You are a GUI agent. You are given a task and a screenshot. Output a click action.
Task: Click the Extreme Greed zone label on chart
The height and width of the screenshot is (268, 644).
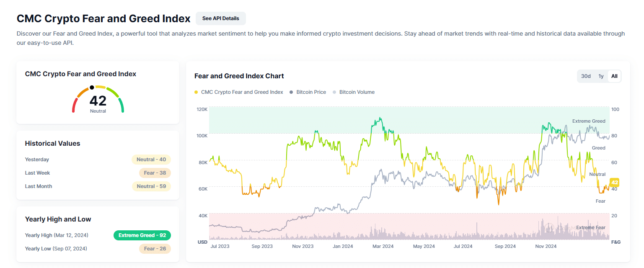click(589, 121)
